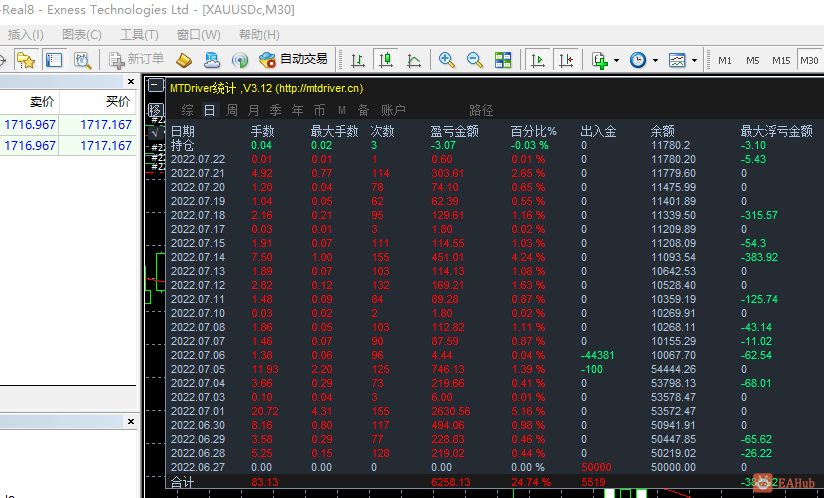Click the 移 move button on panel
The width and height of the screenshot is (824, 498).
tap(155, 110)
